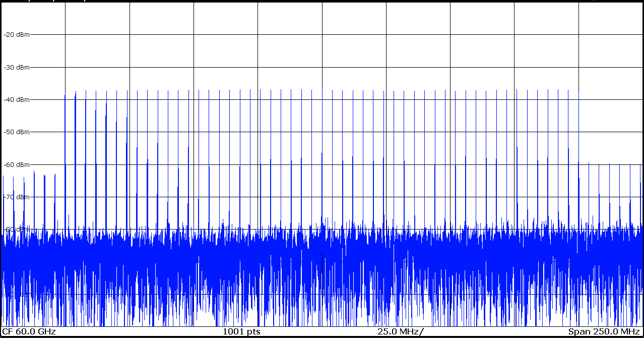Click the 1001 pts sweep points label
Image resolution: width=644 pixels, height=338 pixels.
coord(241,332)
